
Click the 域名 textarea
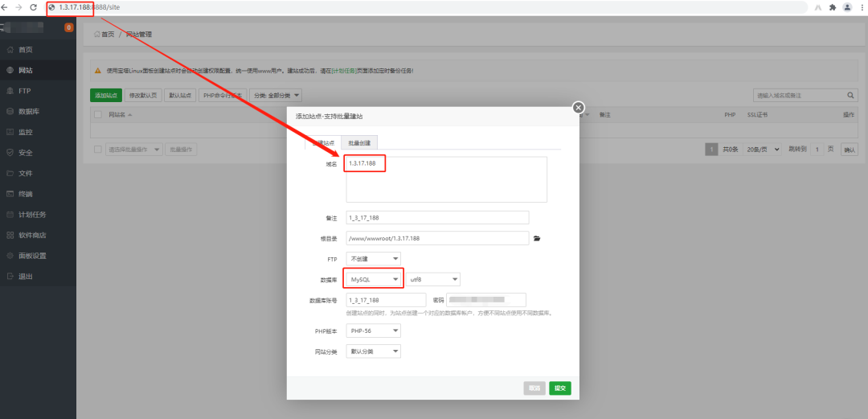click(x=446, y=179)
